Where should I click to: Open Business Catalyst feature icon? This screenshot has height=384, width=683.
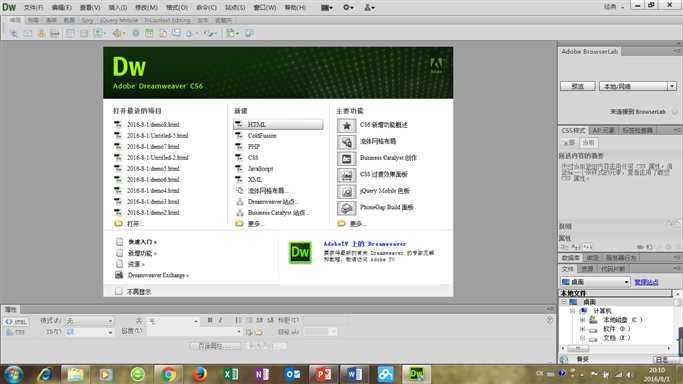pos(347,158)
